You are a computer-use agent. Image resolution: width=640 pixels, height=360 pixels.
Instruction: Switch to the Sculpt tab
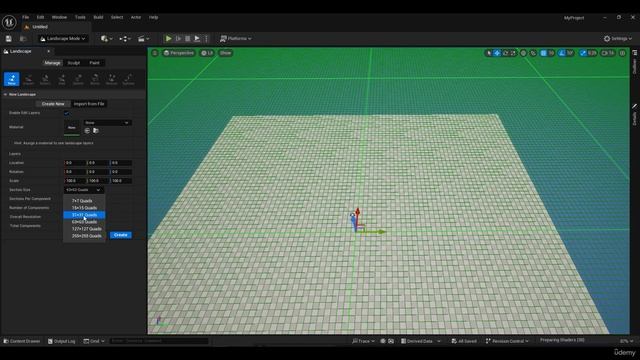coord(73,63)
